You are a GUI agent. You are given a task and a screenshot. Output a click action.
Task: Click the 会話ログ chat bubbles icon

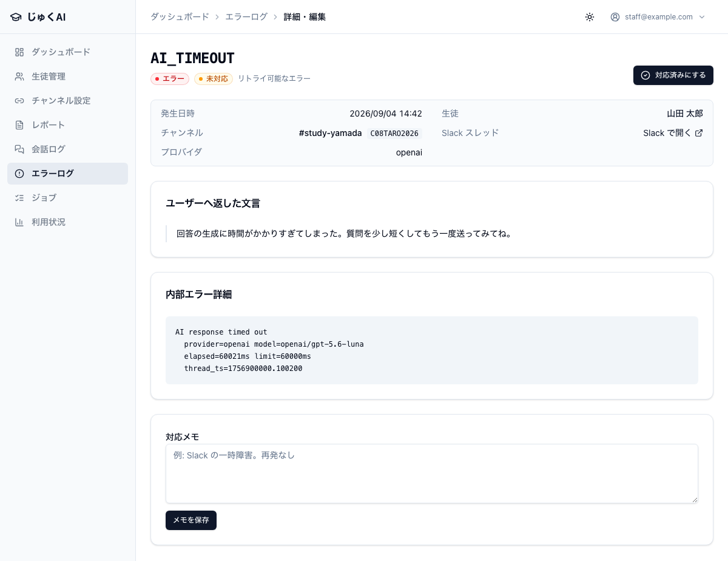(19, 149)
